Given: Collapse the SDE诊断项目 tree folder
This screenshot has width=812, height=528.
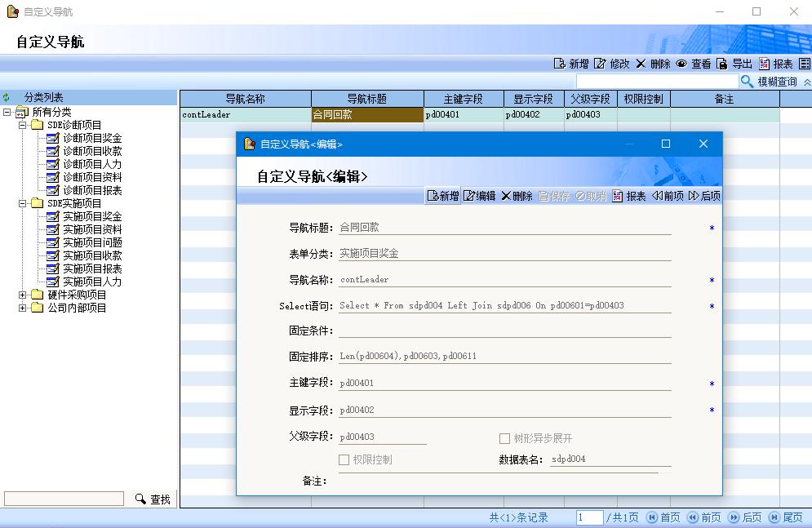Looking at the screenshot, I should [23, 125].
